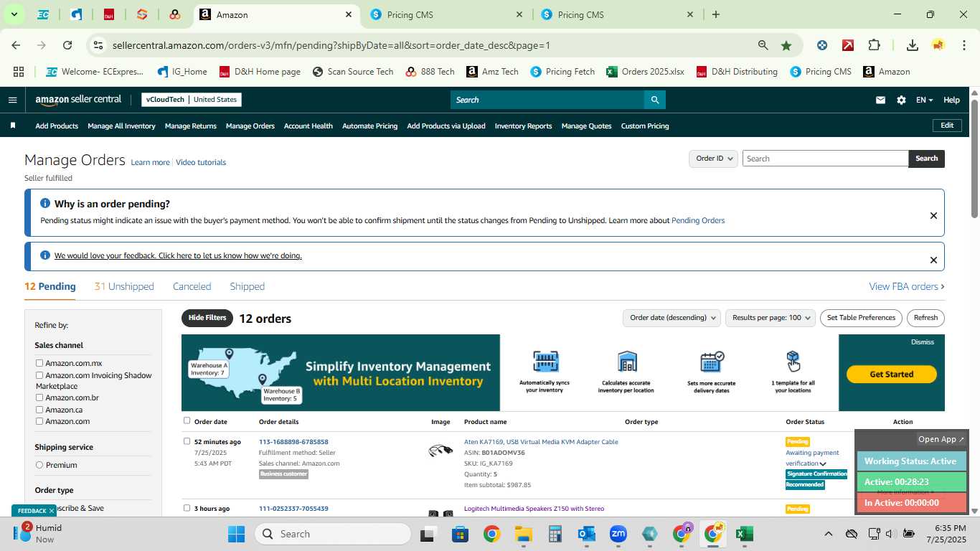Select order 113-1688898-6785858 checkbox

pos(187,441)
